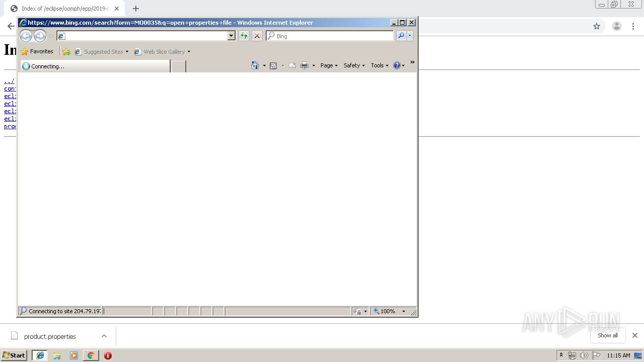This screenshot has width=644, height=362.
Task: Expand Suggested Sites dropdown arrow
Action: point(127,51)
